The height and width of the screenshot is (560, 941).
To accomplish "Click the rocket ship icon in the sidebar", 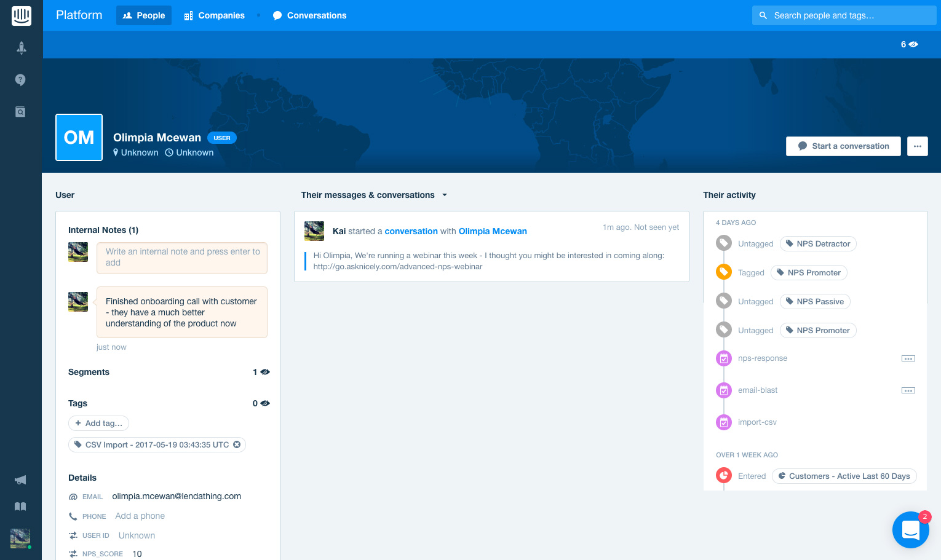I will pos(21,47).
